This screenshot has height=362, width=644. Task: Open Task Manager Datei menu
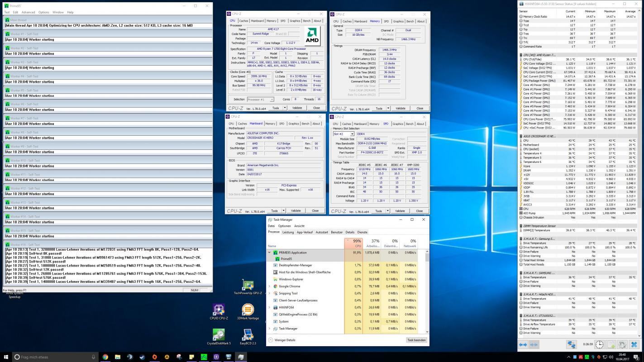(x=271, y=226)
